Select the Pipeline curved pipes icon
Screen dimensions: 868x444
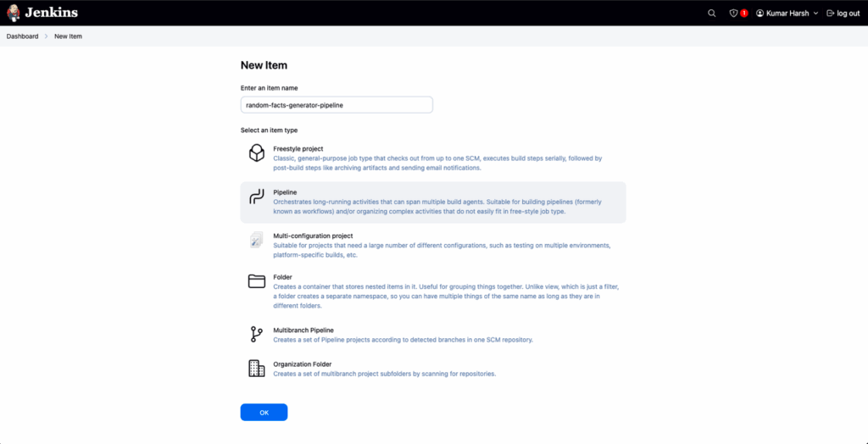pos(256,196)
